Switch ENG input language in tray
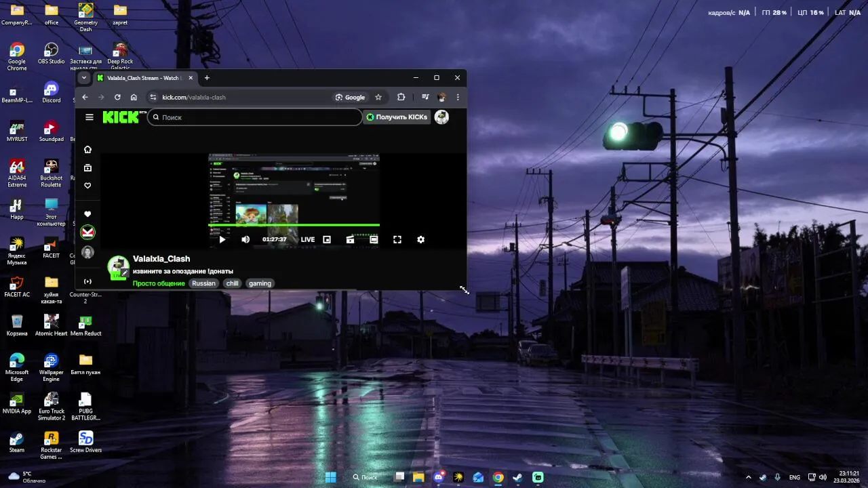The height and width of the screenshot is (488, 868). (795, 477)
